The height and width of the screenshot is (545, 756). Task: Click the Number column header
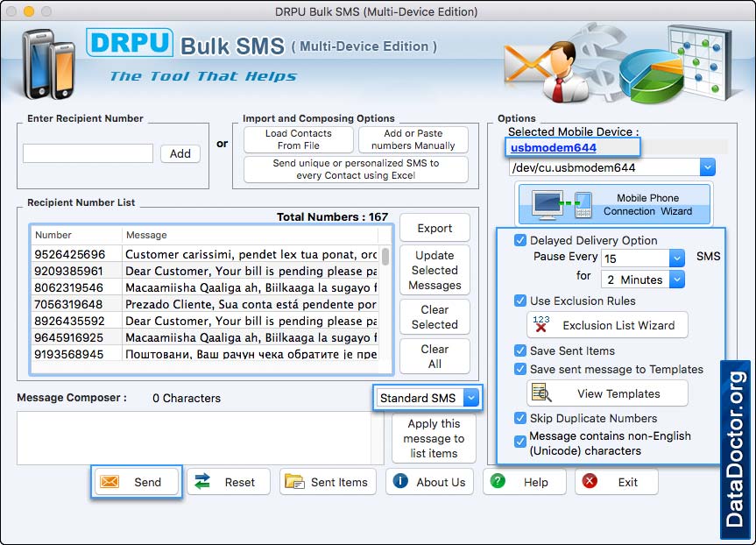tap(77, 235)
